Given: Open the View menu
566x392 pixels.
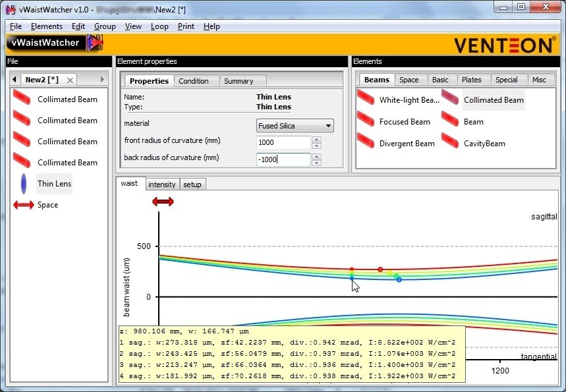Looking at the screenshot, I should click(x=133, y=26).
